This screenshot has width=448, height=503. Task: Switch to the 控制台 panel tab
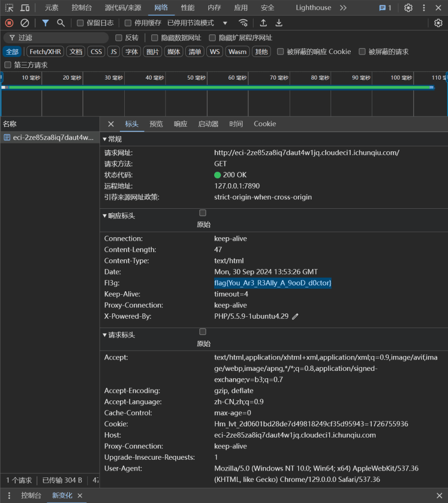(82, 8)
